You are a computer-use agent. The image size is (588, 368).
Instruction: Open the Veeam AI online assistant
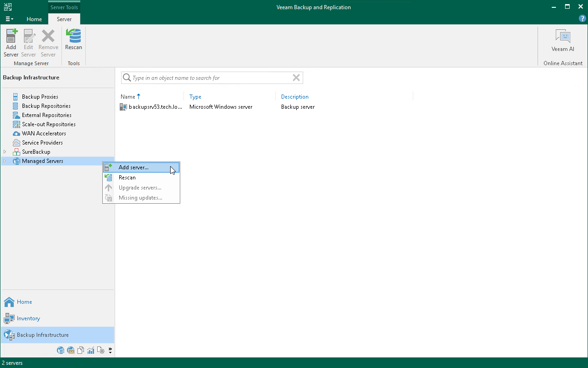coord(563,40)
